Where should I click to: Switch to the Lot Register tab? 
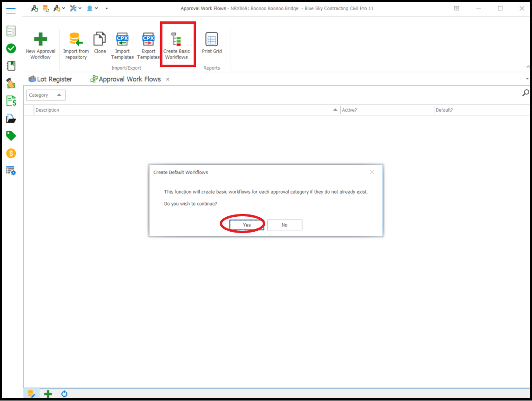[50, 79]
